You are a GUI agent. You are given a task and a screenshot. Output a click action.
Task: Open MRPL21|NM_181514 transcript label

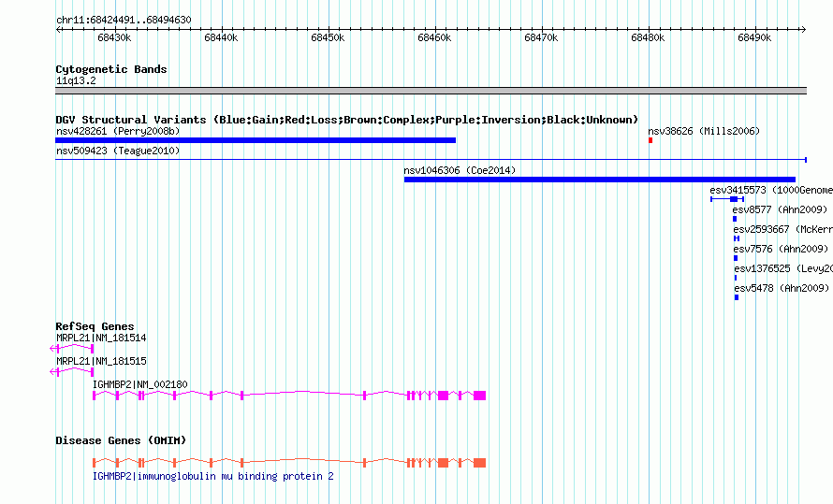pyautogui.click(x=101, y=338)
